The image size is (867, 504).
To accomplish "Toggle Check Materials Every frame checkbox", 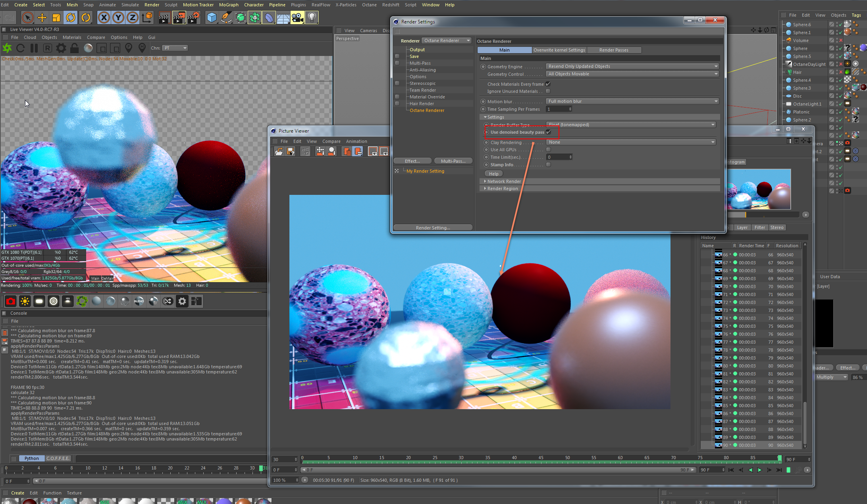I will (548, 84).
